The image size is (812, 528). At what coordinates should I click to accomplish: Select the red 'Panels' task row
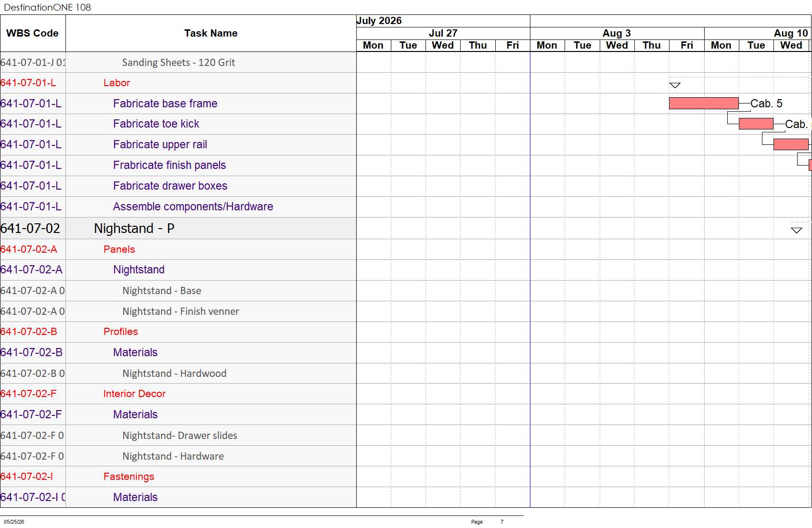(x=119, y=249)
